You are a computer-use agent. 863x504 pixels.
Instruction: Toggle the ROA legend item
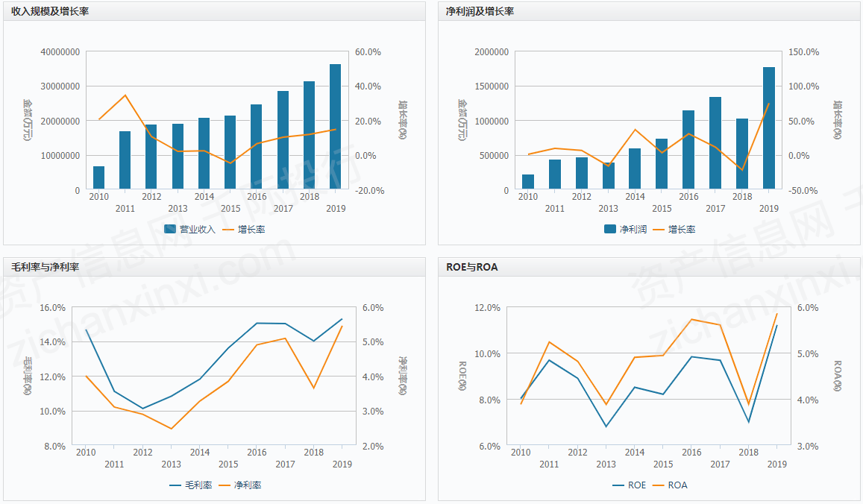tap(670, 485)
